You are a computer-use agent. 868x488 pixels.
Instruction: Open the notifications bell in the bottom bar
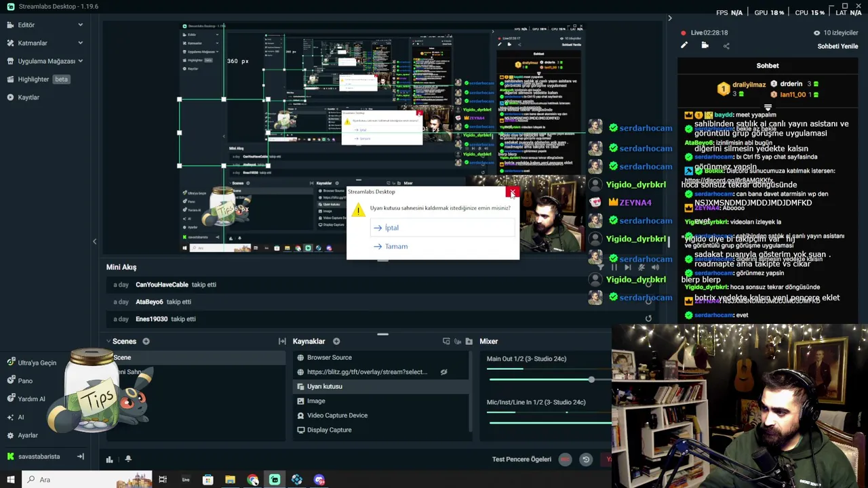(x=127, y=460)
